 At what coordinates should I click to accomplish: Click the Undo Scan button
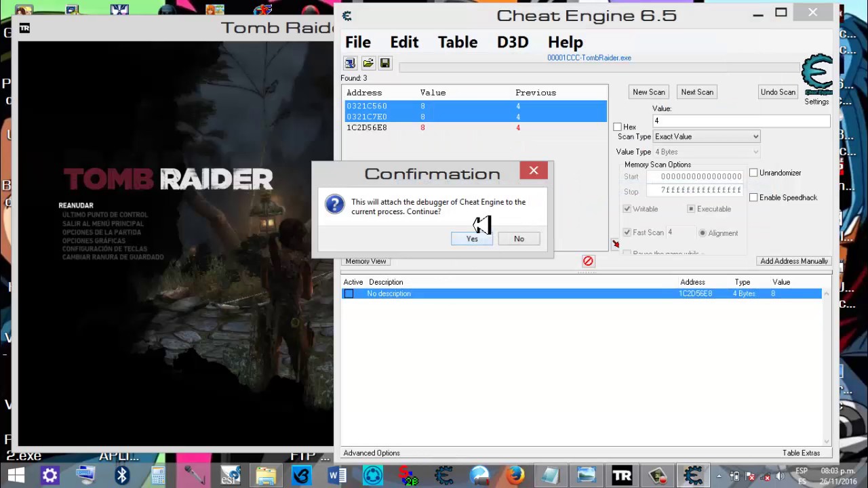[x=778, y=92]
